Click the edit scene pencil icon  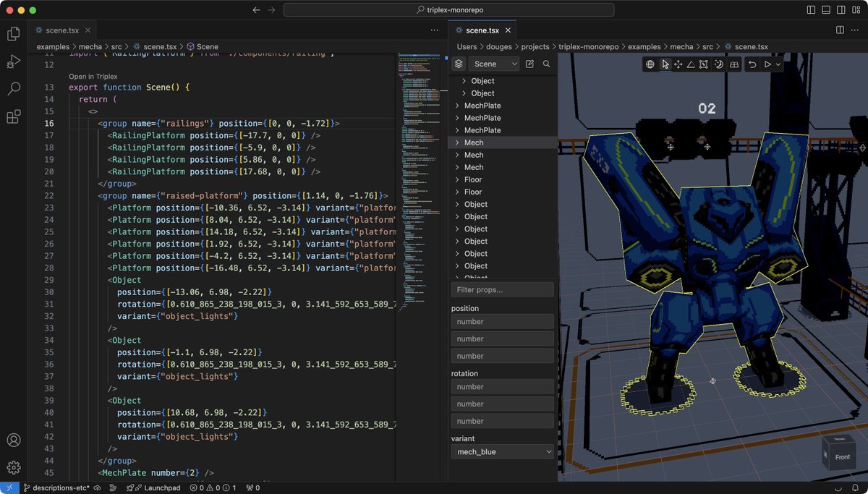(x=529, y=64)
